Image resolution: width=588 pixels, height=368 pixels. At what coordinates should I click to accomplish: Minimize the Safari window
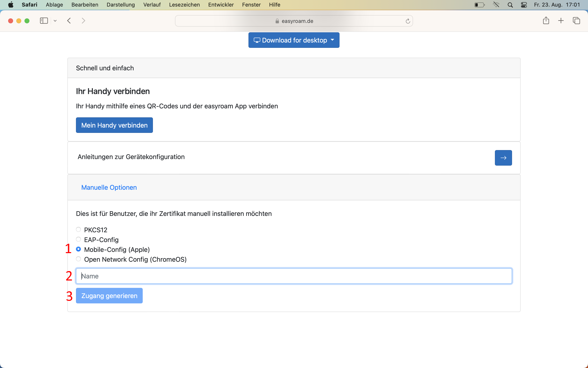coord(19,21)
